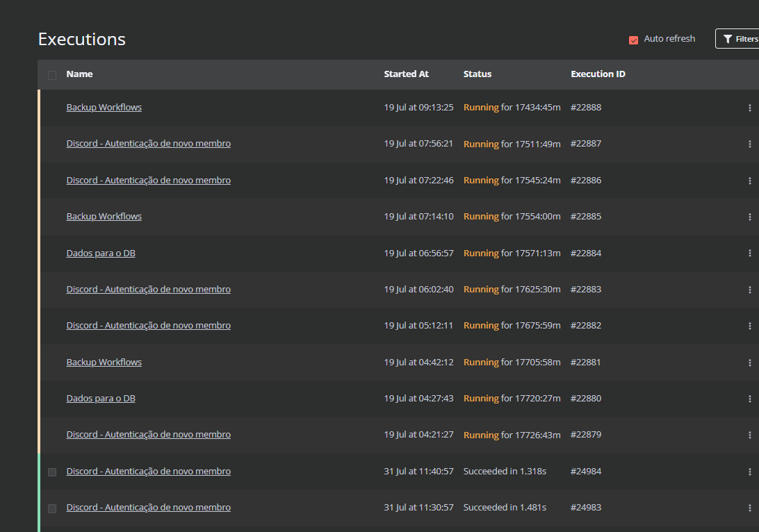Click the Name column header
Viewport: 759px width, 532px height.
click(x=79, y=74)
